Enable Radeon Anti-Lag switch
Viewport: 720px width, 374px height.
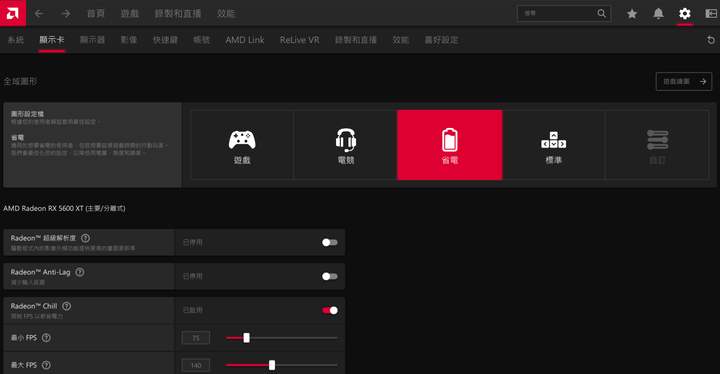coord(330,276)
